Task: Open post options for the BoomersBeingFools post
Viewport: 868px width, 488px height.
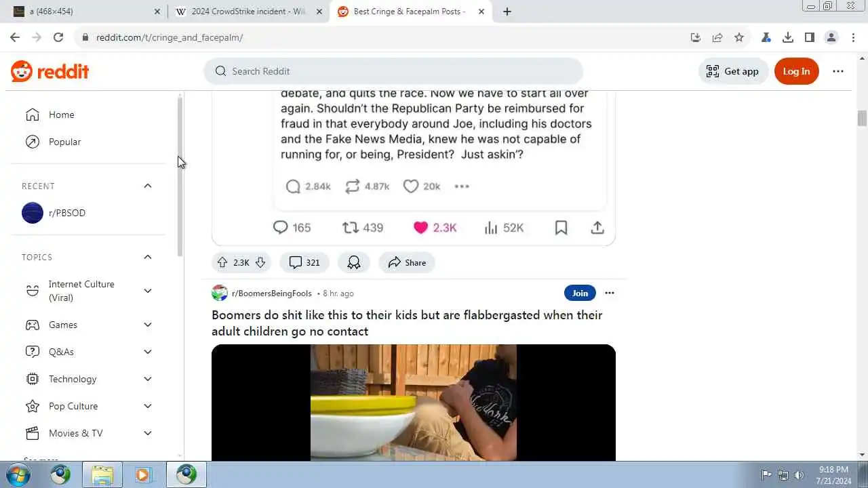Action: [610, 293]
